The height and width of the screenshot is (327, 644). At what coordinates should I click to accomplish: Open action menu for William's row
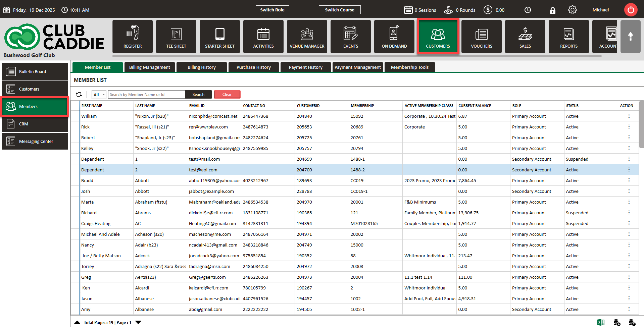[x=629, y=116]
